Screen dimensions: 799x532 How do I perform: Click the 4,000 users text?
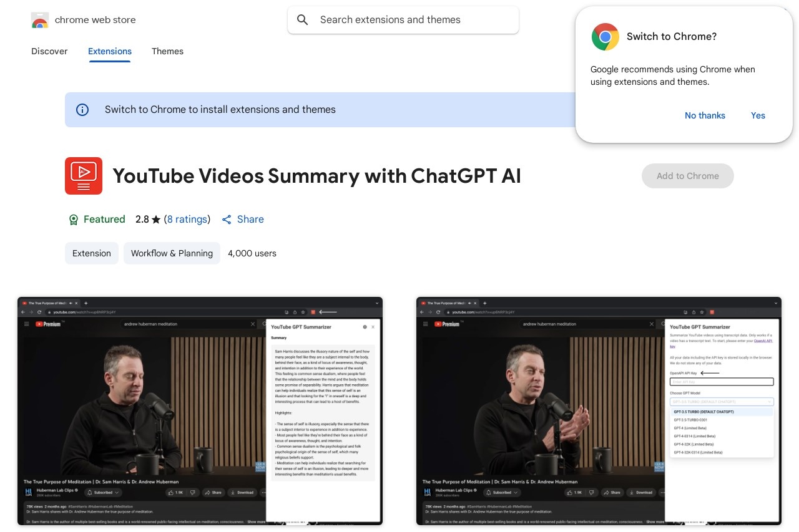(252, 253)
